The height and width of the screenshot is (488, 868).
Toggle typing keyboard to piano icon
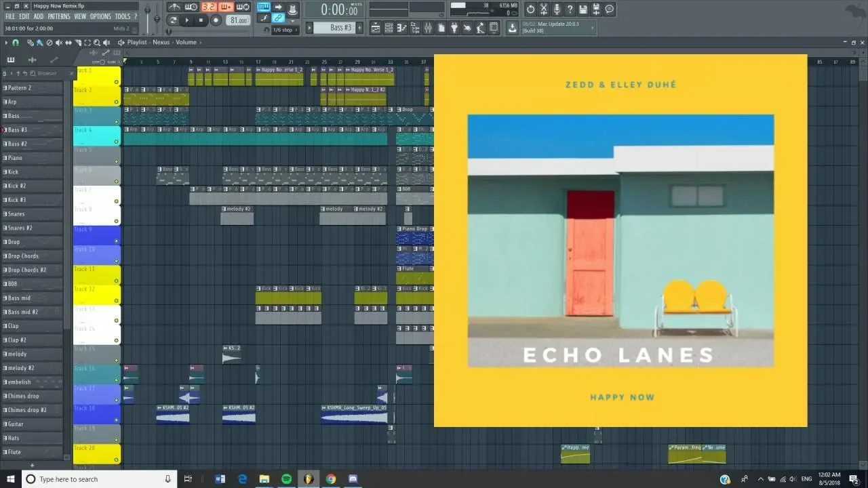click(x=263, y=7)
